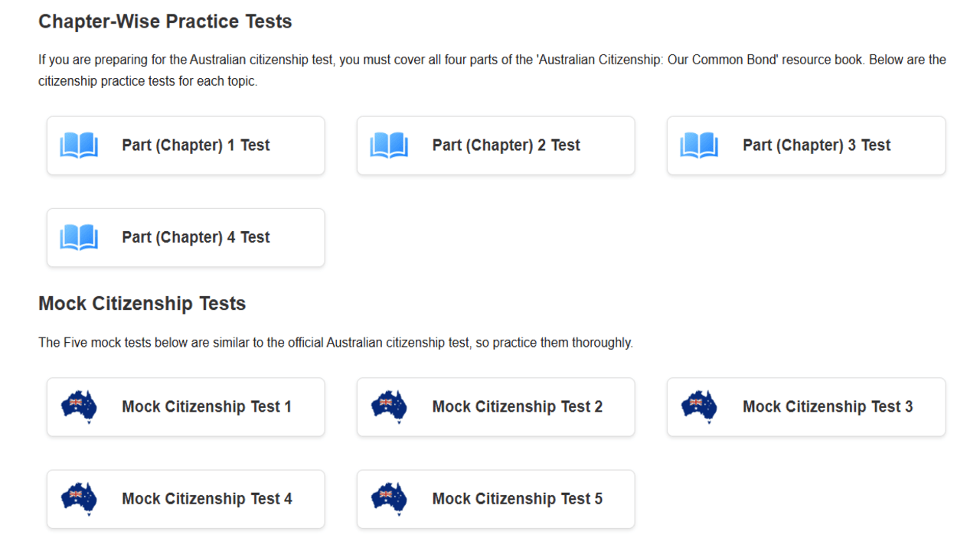The height and width of the screenshot is (551, 980).
Task: Click the book icon beside Part 3 Test
Action: point(699,145)
